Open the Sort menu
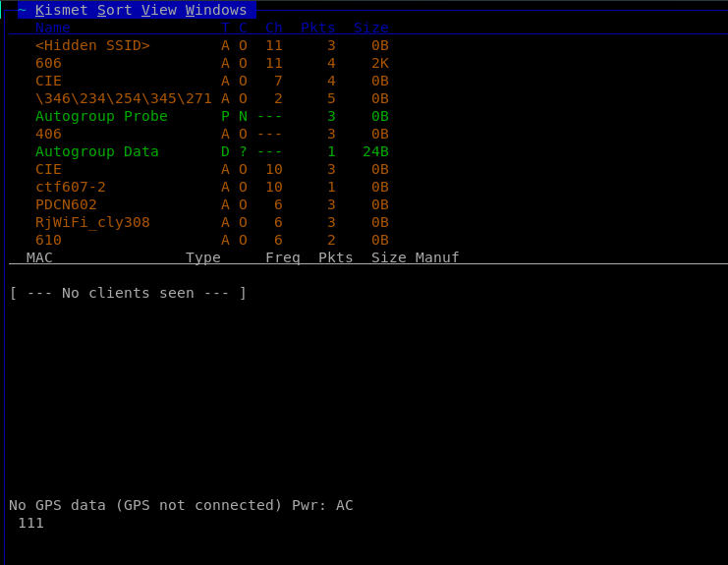 coord(114,10)
